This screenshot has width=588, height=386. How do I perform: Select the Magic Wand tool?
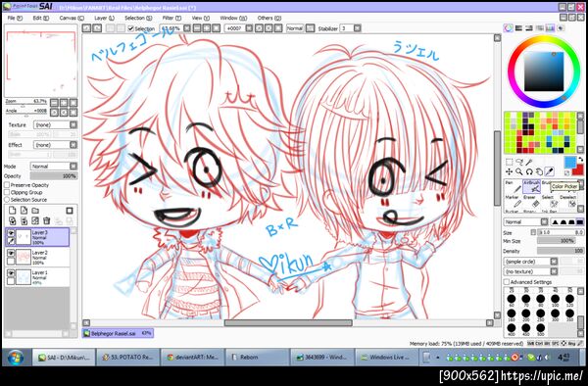[529, 162]
